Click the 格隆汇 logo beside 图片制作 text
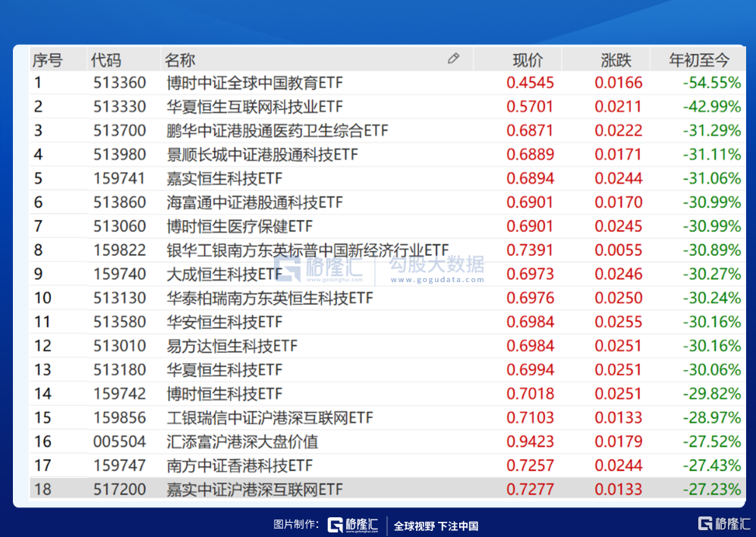This screenshot has height=537, width=756. [354, 525]
